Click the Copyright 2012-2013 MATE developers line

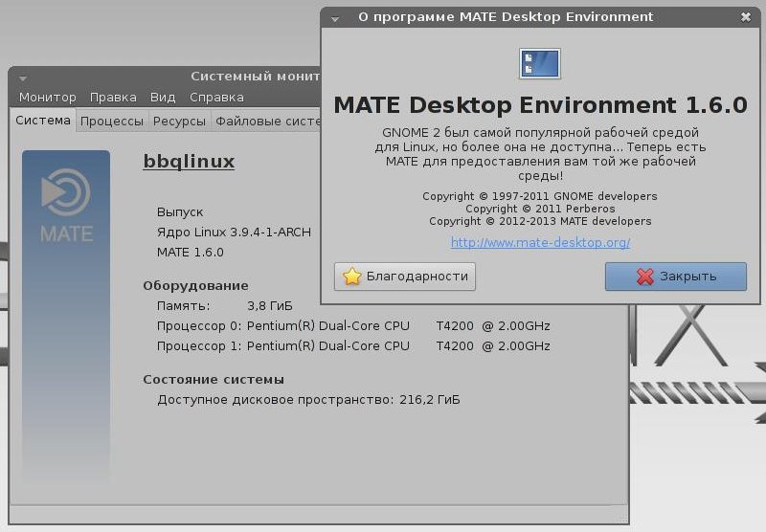click(x=540, y=221)
